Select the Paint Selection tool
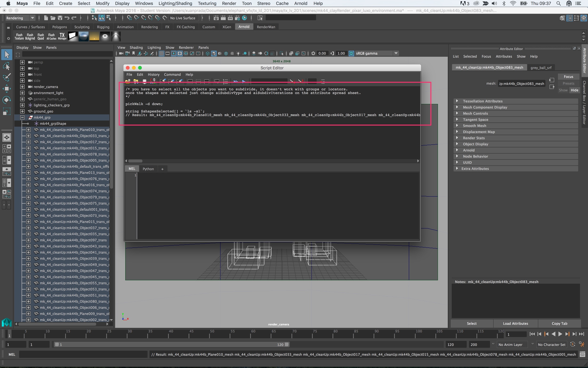 click(x=7, y=77)
